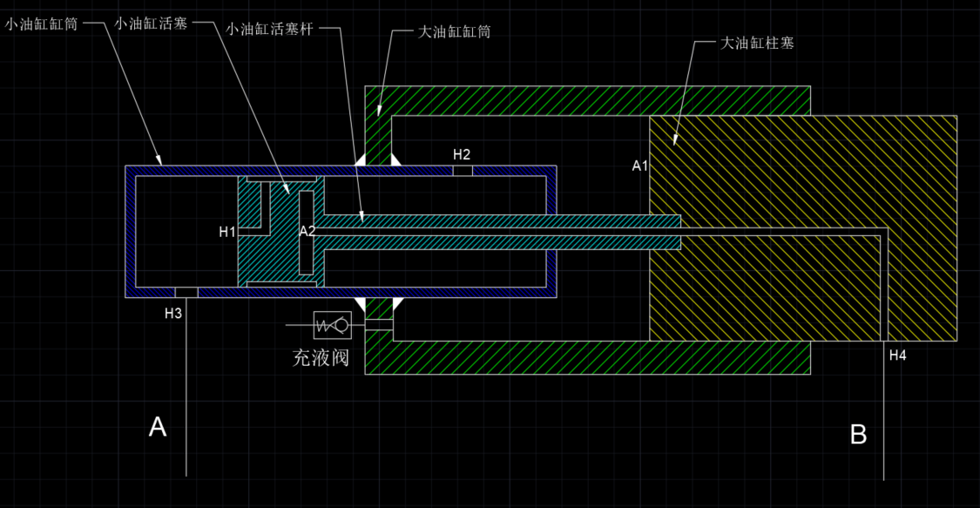Select the 小油缸活塞杆 label text
980x508 pixels.
(x=269, y=29)
